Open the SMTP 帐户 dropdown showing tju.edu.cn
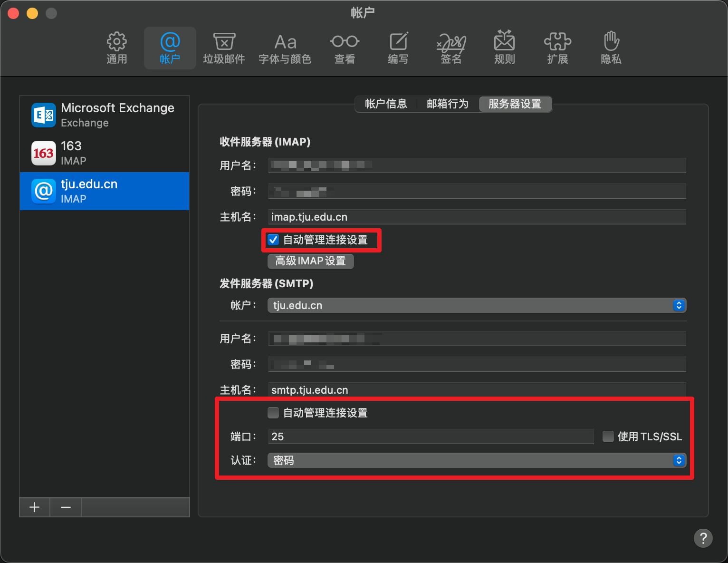This screenshot has width=728, height=563. pos(477,305)
